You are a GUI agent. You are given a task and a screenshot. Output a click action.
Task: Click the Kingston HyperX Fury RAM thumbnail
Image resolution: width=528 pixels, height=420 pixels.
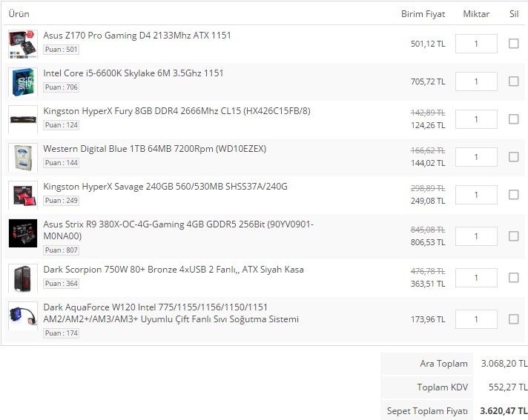pyautogui.click(x=23, y=119)
